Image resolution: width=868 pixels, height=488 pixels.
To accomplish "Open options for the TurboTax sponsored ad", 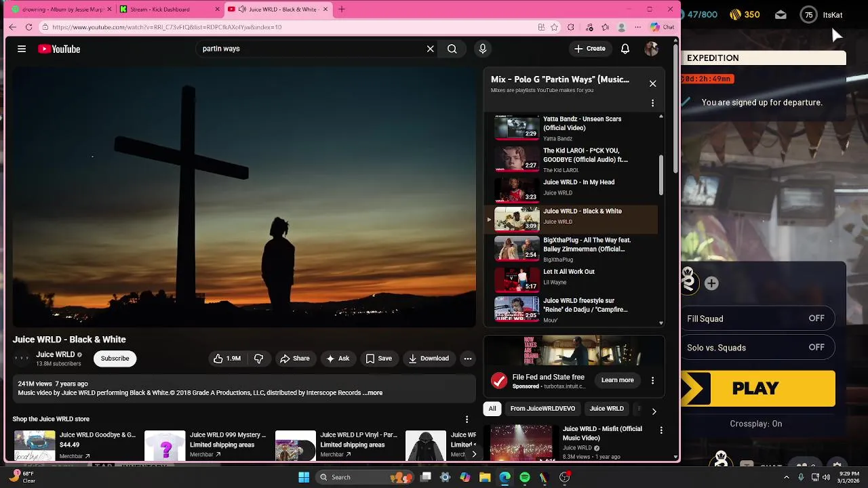I will 652,381.
